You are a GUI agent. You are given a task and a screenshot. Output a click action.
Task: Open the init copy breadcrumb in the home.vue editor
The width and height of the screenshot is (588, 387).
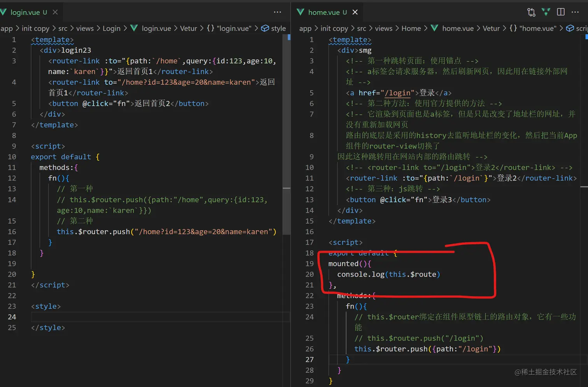[x=334, y=28]
